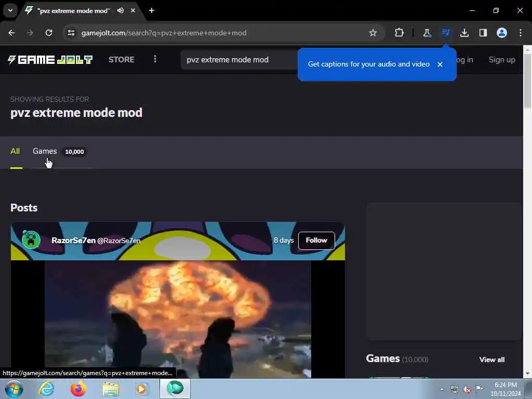This screenshot has width=532, height=399.
Task: Close the pvz extreme mode mod tab
Action: tap(133, 10)
